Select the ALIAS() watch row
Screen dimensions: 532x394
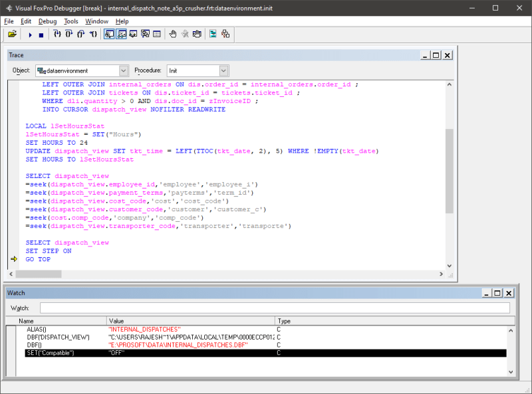265,330
